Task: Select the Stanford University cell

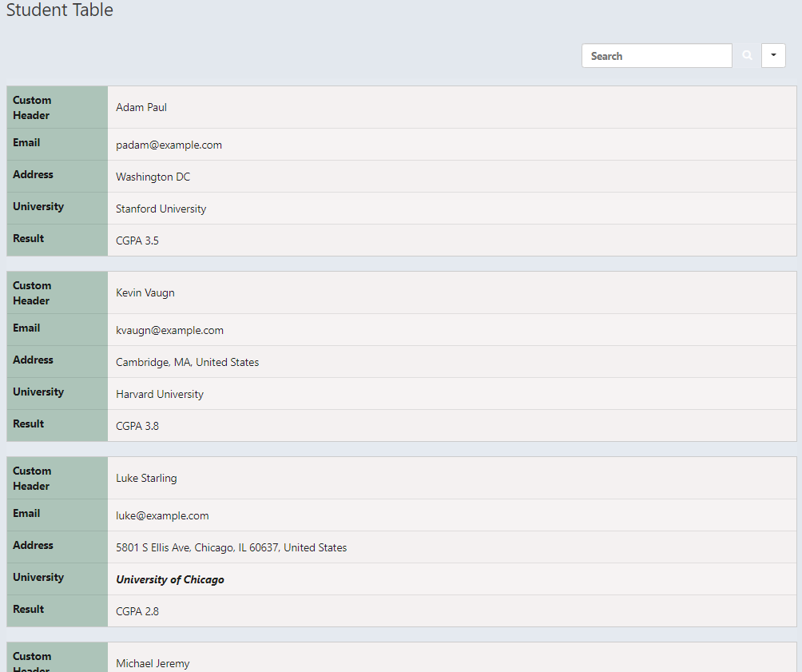Action: [x=161, y=209]
